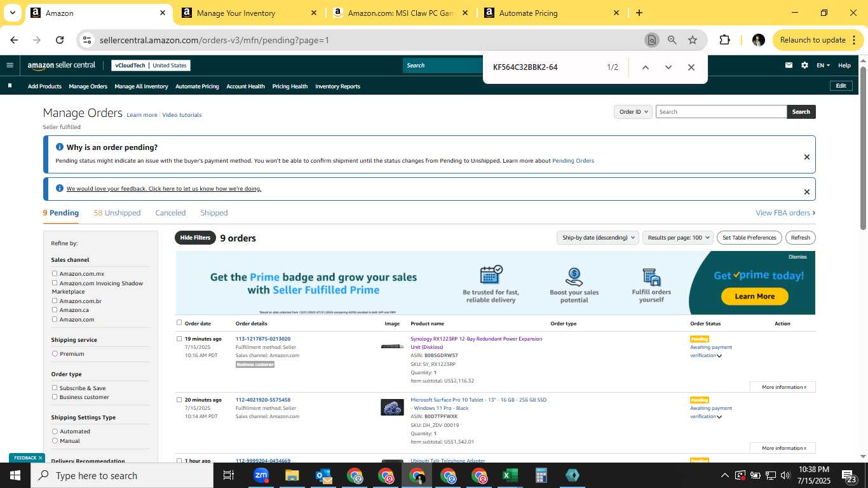Open Windows Start menu

15,475
